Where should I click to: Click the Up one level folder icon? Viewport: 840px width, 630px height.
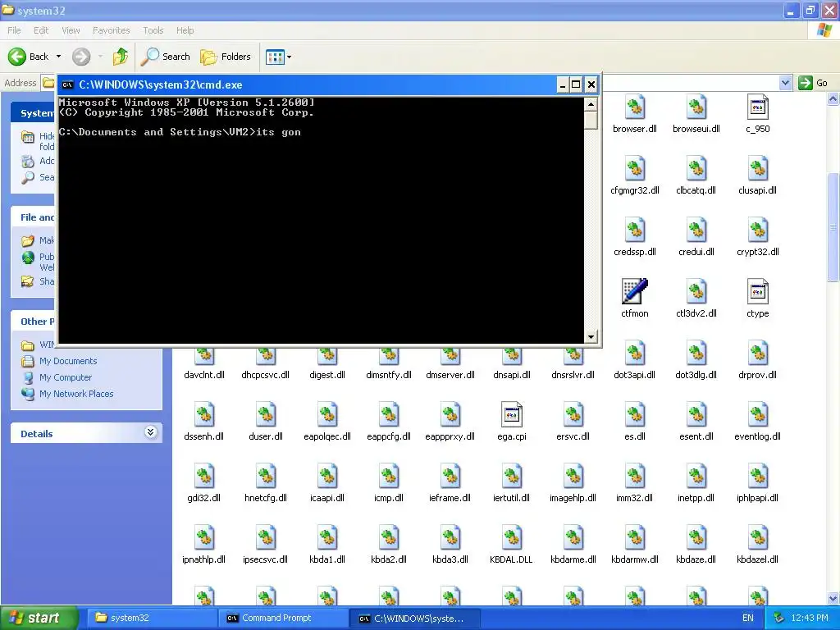(120, 57)
